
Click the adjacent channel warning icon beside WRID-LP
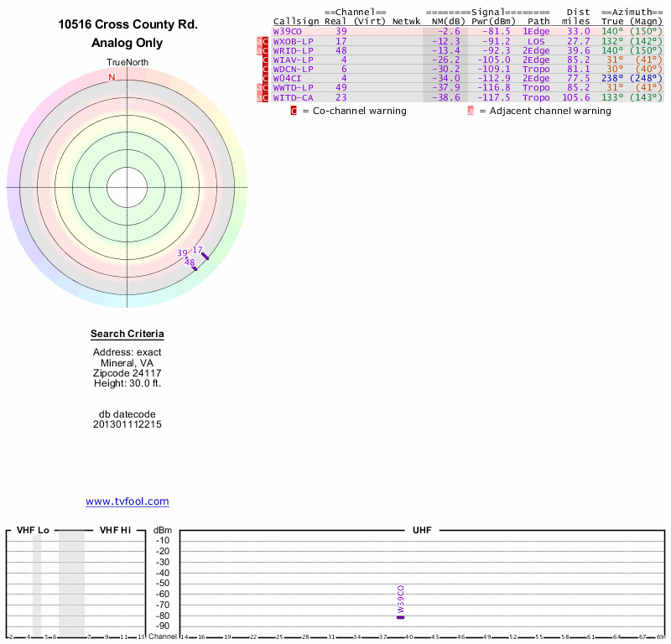259,50
